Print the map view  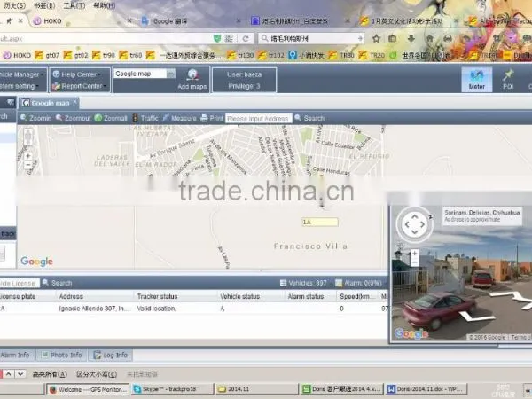point(212,118)
